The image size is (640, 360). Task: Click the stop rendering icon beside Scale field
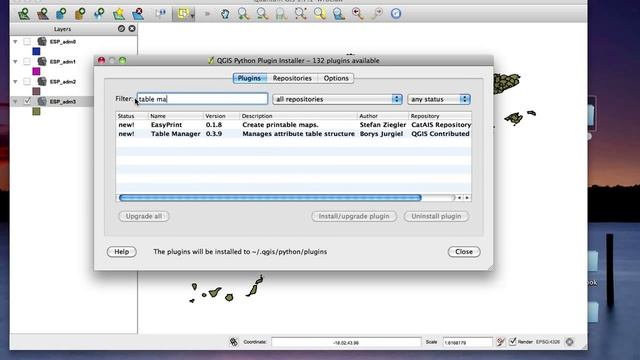500,342
